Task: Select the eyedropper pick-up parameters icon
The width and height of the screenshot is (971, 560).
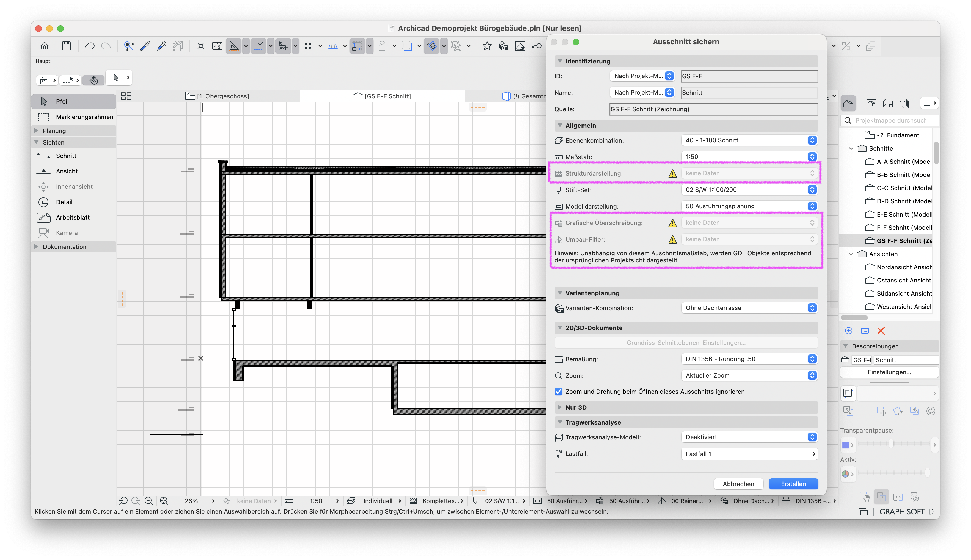Action: click(145, 46)
